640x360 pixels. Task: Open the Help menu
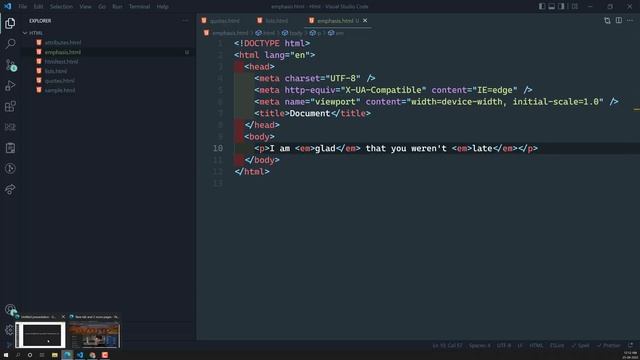click(162, 7)
